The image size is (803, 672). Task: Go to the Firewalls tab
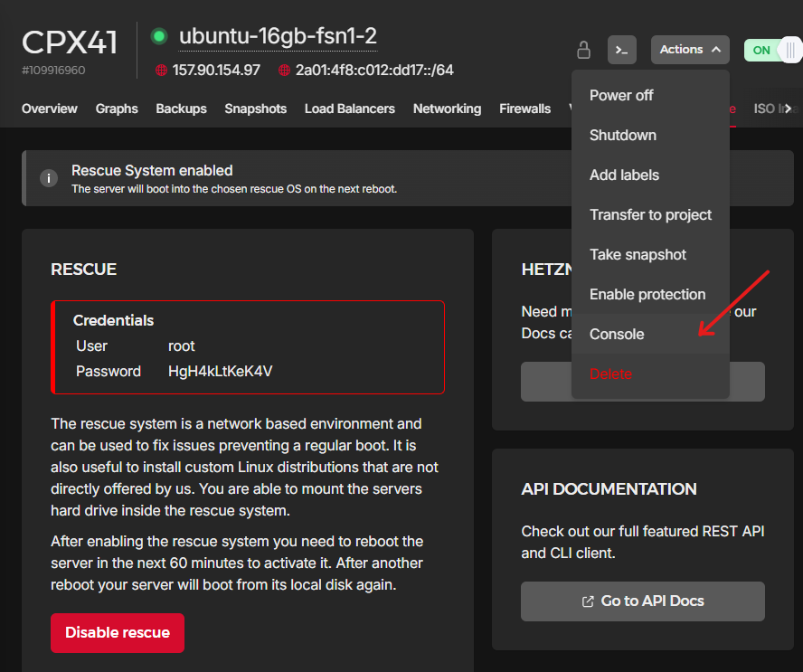[x=524, y=109]
